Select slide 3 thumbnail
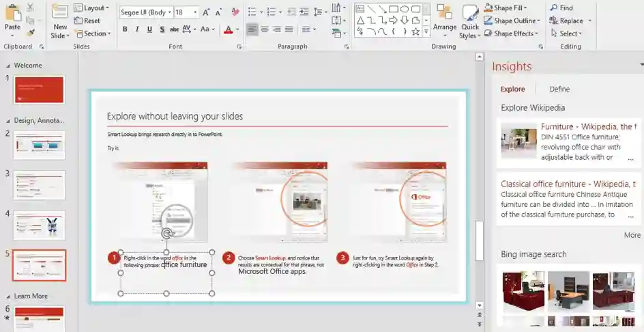Screen dimensions: 644x332 (x=39, y=185)
